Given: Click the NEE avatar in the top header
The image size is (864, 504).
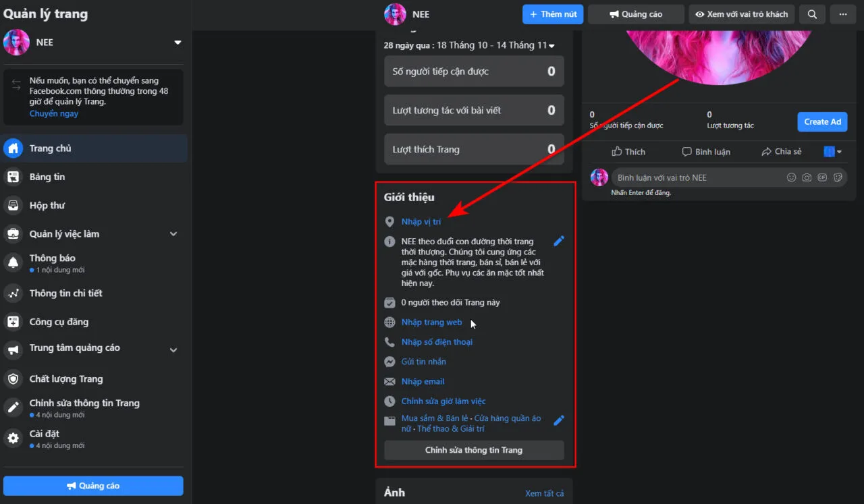Looking at the screenshot, I should (395, 14).
